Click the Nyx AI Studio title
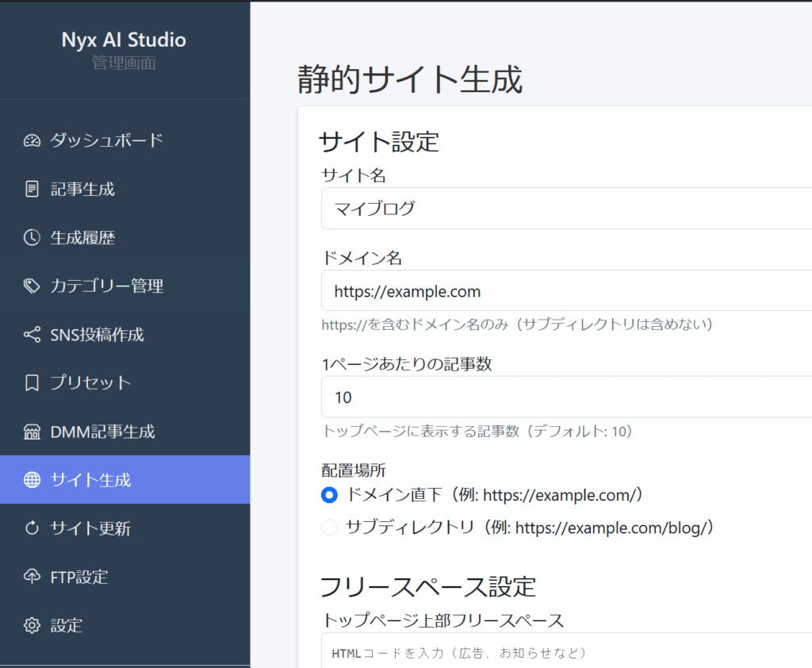This screenshot has height=668, width=812. (124, 40)
